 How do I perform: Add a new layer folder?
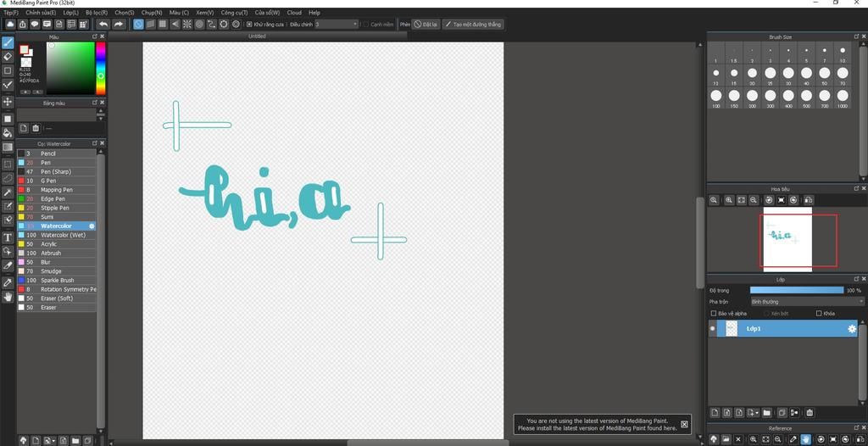pyautogui.click(x=766, y=413)
